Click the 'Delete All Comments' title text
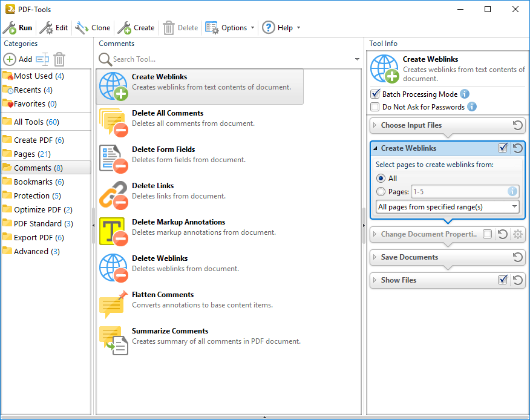 168,113
